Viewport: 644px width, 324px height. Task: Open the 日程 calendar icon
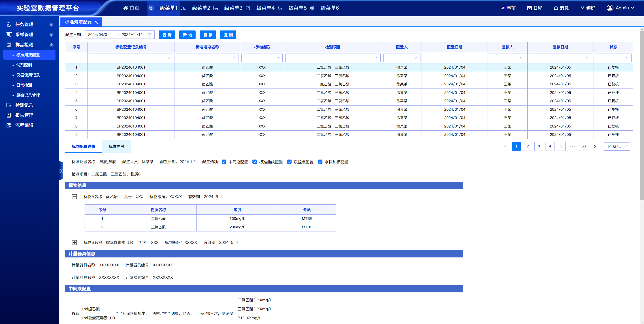click(x=529, y=8)
